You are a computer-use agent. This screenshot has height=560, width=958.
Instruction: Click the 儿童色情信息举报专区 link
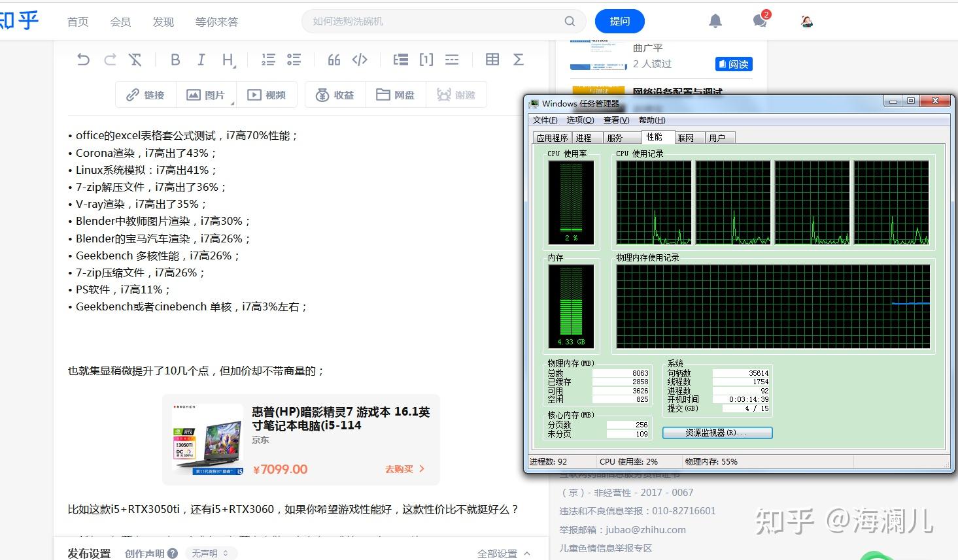[x=606, y=548]
